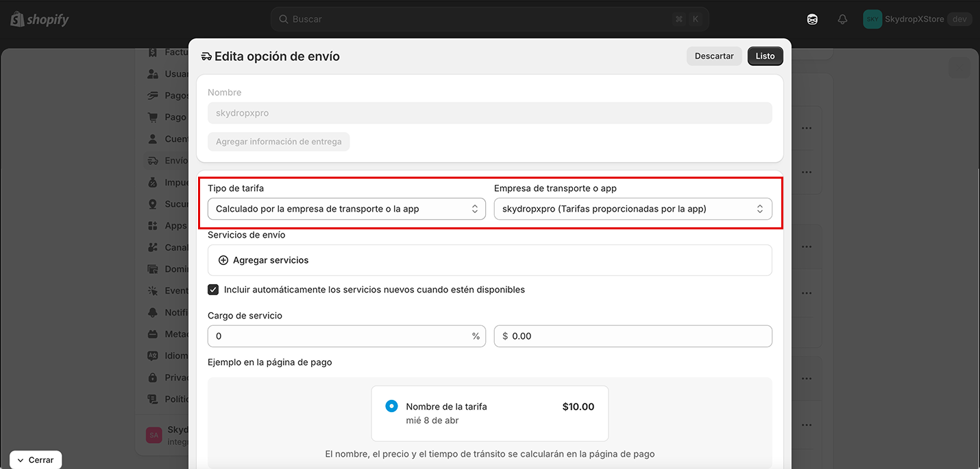Open domains (Domi…) icon in settings sidebar
This screenshot has height=469, width=980.
click(152, 269)
